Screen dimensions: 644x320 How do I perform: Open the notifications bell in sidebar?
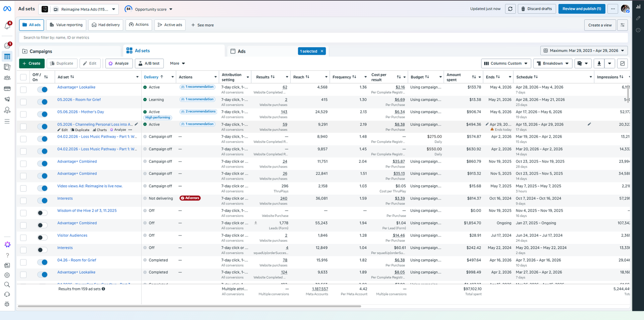coord(7,26)
